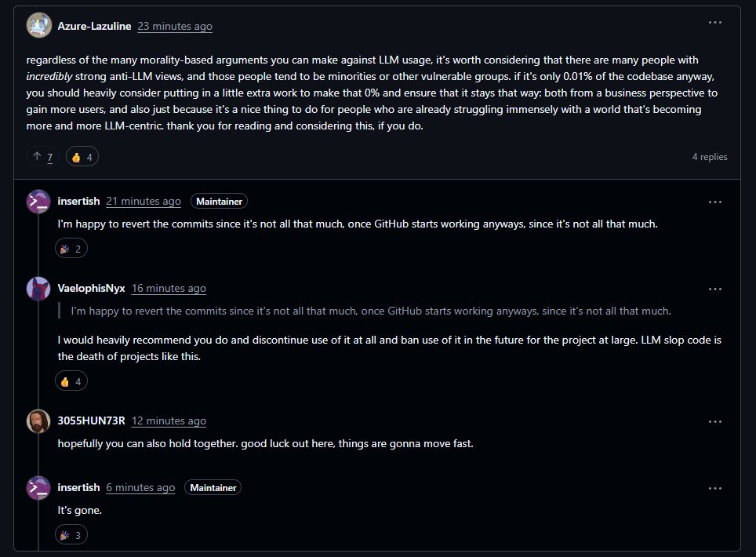The height and width of the screenshot is (557, 756).
Task: Click the Maintainer badge on insertish's first reply
Action: pyautogui.click(x=219, y=202)
